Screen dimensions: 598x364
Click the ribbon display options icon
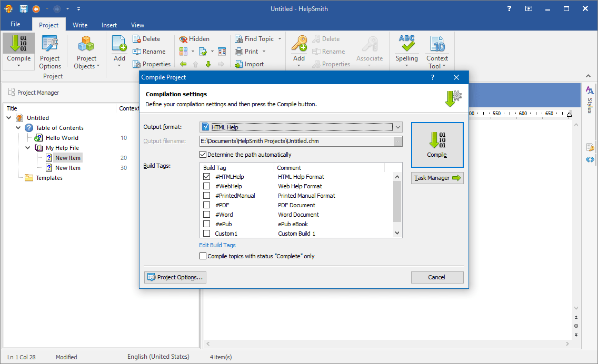pyautogui.click(x=529, y=8)
